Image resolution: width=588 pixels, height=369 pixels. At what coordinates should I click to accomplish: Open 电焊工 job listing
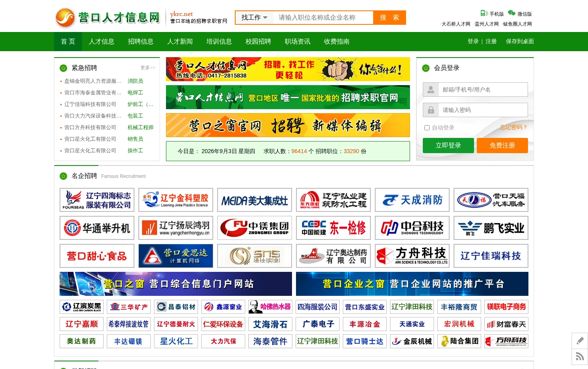(x=135, y=93)
